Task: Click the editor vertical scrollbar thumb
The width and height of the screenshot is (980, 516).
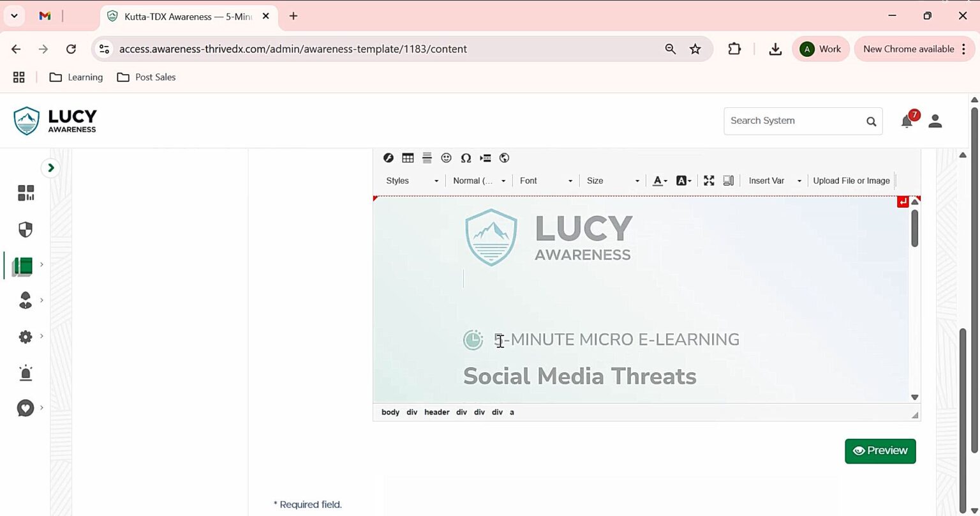Action: pos(914,228)
